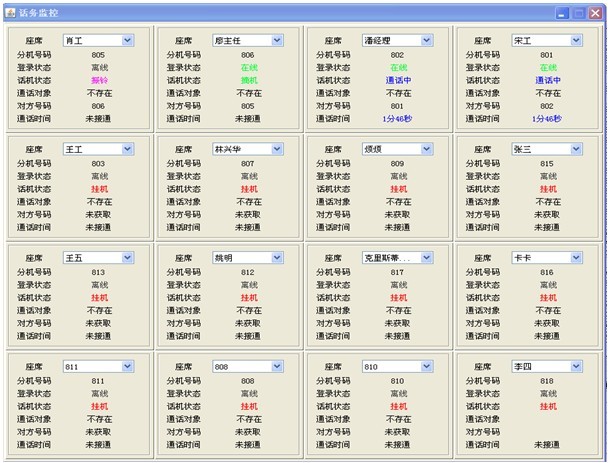This screenshot has width=610, height=463.
Task: Expand the seat dropdown showing 808
Action: point(277,366)
